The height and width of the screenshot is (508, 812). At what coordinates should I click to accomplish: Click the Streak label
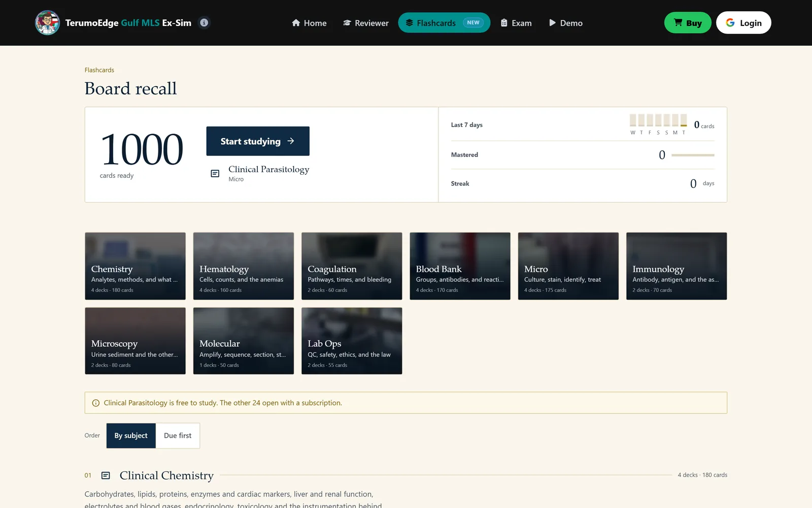460,183
